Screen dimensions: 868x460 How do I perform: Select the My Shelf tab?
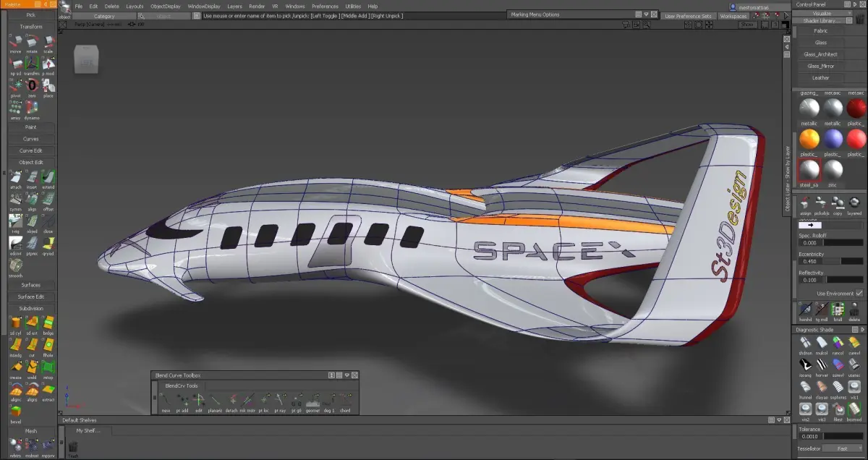[90, 431]
